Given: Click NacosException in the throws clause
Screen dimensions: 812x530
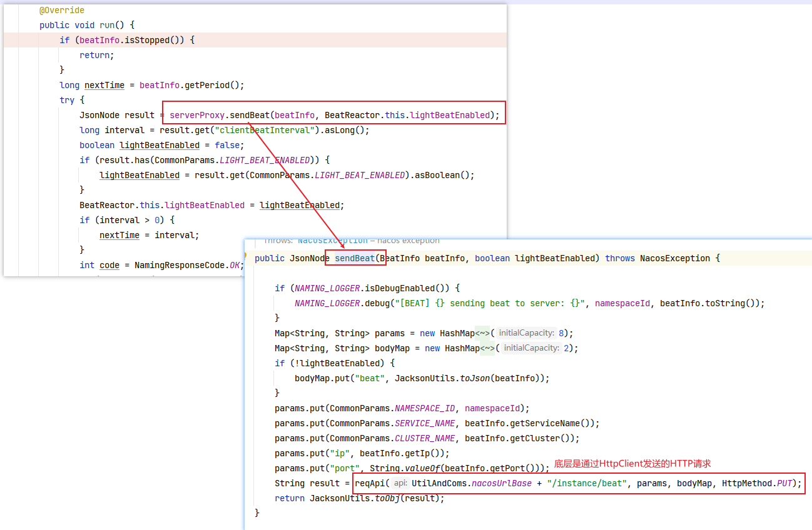Looking at the screenshot, I should [675, 258].
